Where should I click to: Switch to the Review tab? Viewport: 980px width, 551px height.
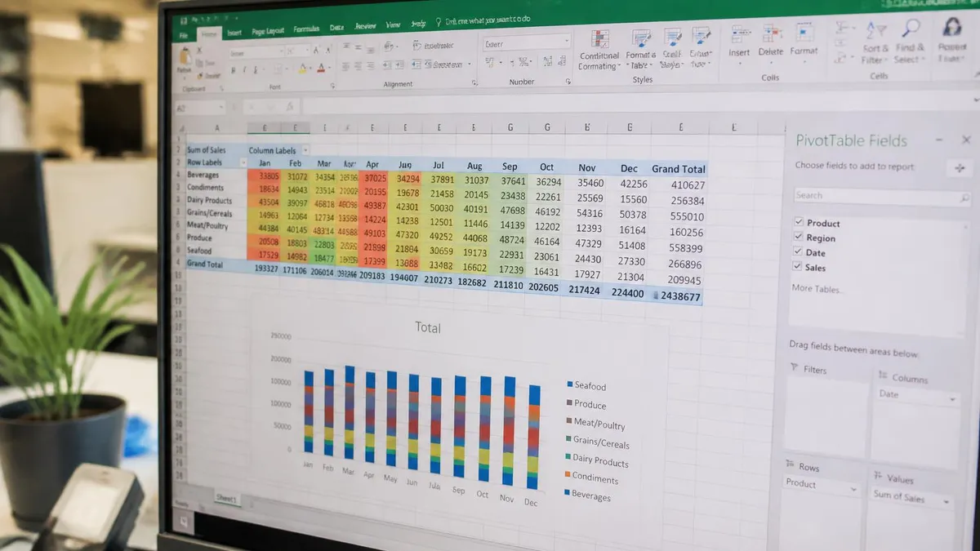tap(365, 26)
